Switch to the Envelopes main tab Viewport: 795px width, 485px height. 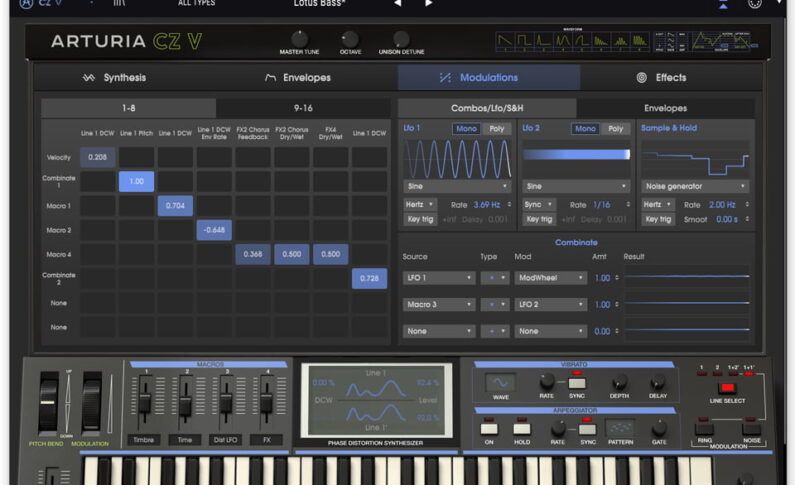[298, 78]
